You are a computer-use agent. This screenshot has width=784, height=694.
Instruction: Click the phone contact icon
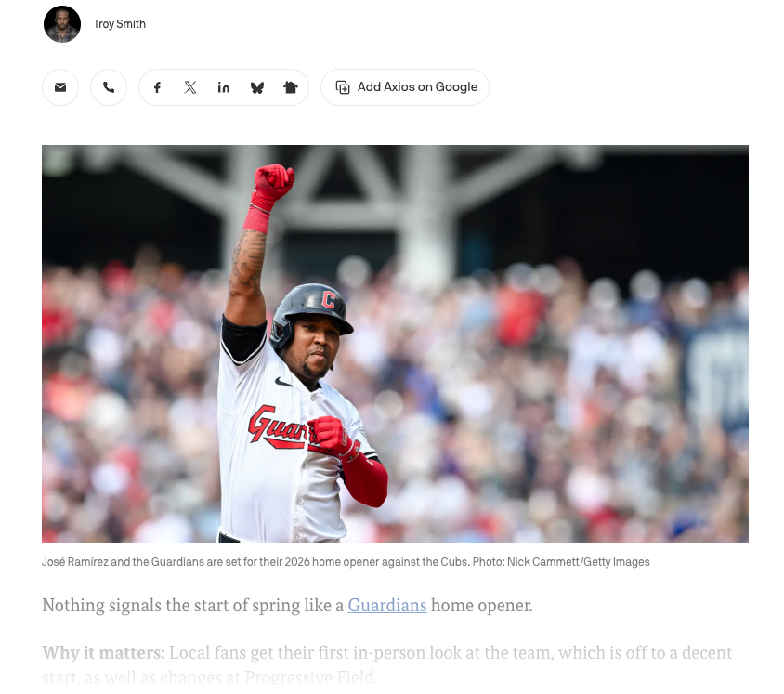tap(109, 87)
